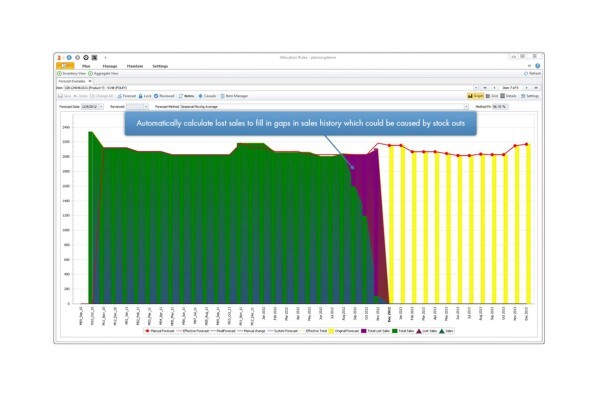The width and height of the screenshot is (600, 400).
Task: Click the Method Fit value field
Action: pos(500,107)
